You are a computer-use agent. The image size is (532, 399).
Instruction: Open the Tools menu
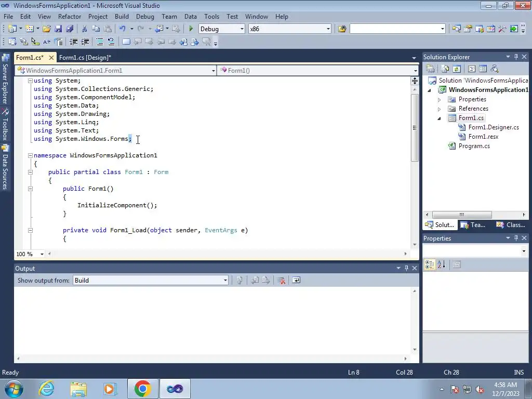[211, 16]
